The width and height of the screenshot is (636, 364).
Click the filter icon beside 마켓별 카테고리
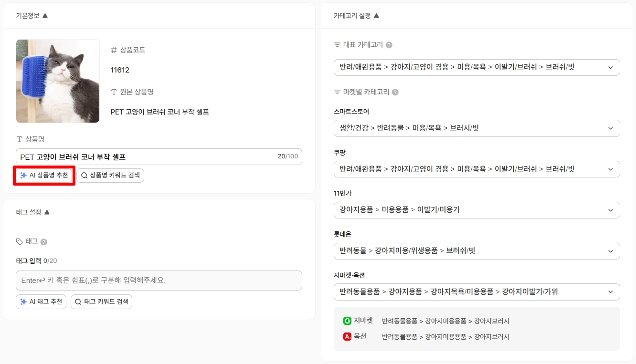[337, 92]
